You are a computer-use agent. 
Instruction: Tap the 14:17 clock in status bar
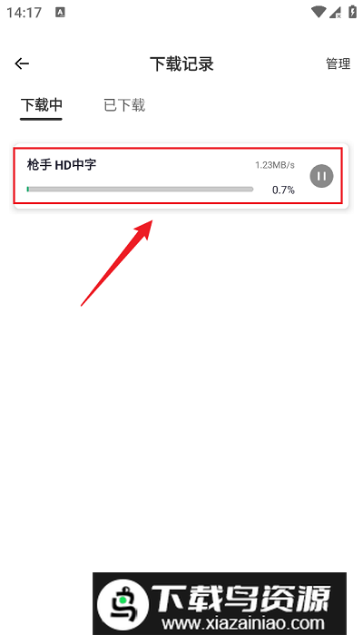(x=24, y=13)
